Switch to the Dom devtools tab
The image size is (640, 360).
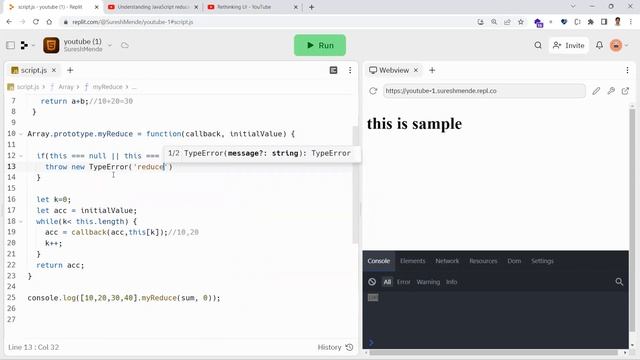(514, 261)
